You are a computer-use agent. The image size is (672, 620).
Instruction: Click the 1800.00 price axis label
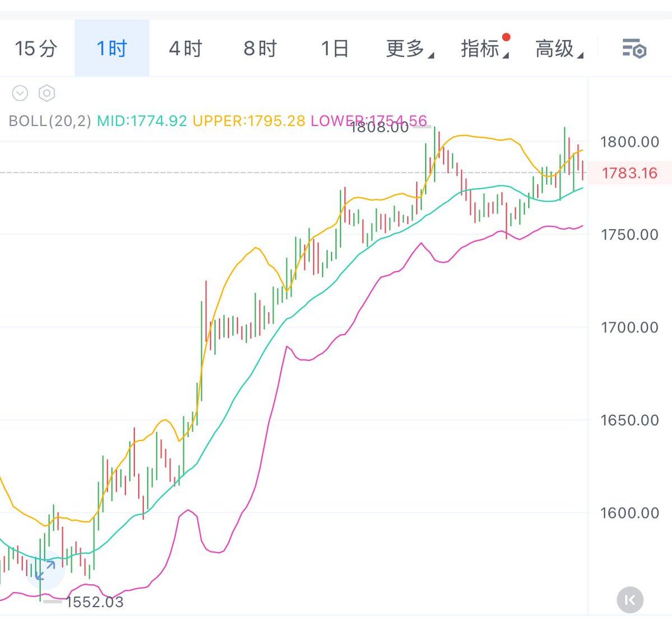[x=629, y=141]
